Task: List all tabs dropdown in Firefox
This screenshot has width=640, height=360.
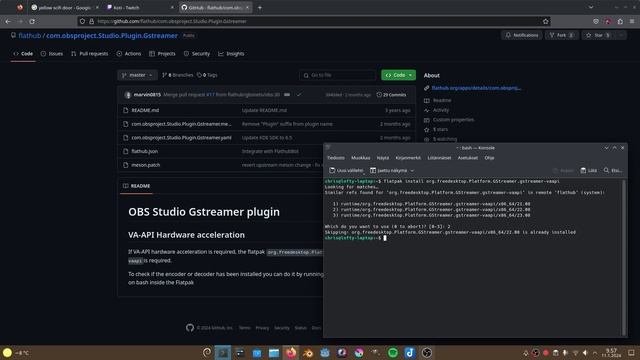Action: [591, 7]
